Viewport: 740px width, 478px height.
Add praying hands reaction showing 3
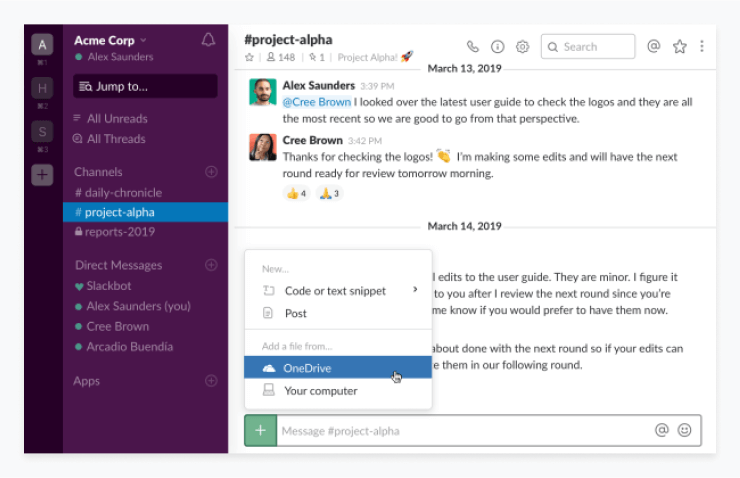pyautogui.click(x=329, y=193)
